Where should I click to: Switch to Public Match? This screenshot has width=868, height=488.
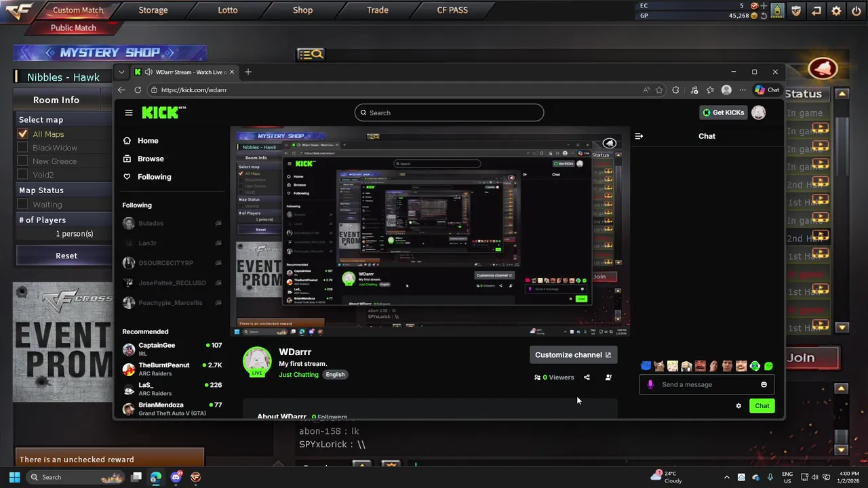(73, 28)
